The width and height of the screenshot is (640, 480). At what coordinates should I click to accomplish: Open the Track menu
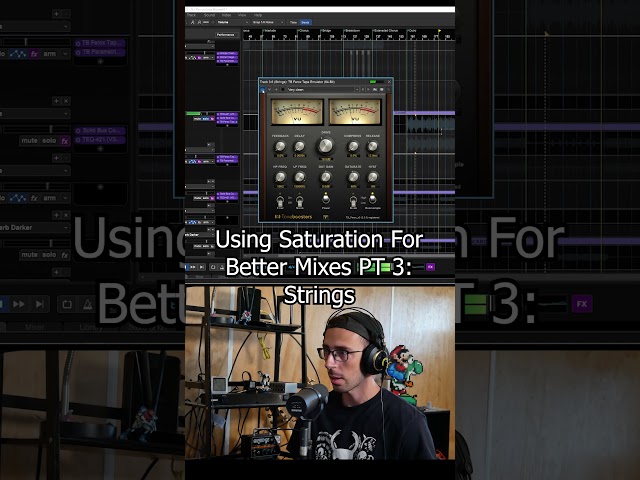(x=191, y=15)
